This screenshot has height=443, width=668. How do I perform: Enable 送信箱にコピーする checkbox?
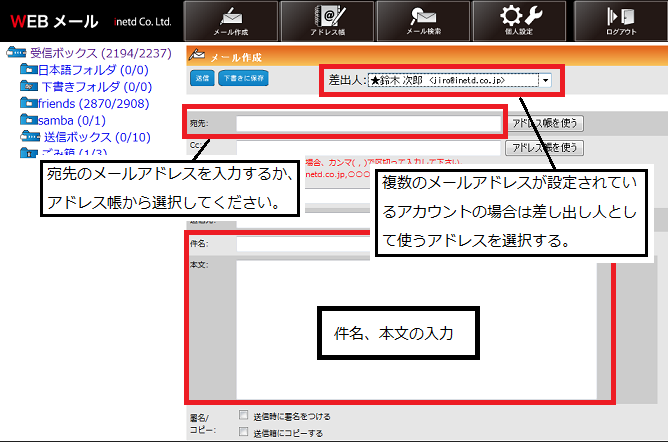pos(243,432)
